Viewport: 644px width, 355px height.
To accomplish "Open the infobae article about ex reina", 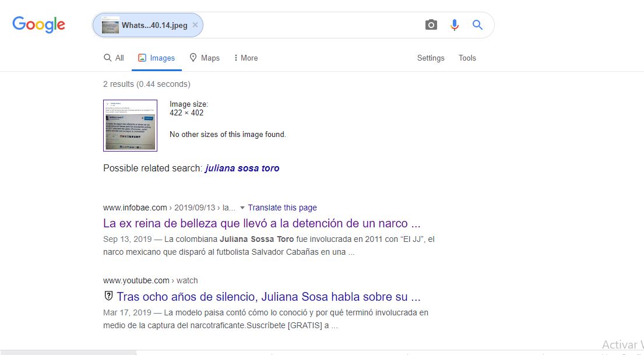I will (262, 223).
